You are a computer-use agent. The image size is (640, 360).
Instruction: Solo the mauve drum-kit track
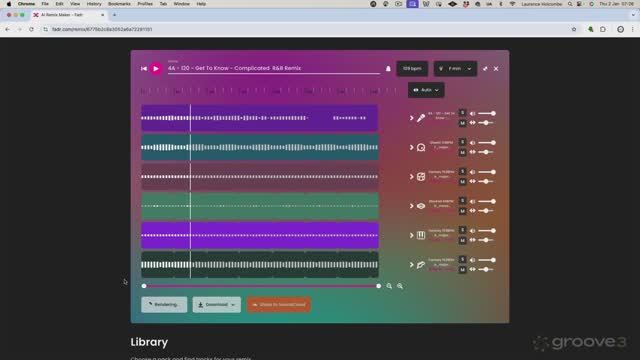[462, 172]
